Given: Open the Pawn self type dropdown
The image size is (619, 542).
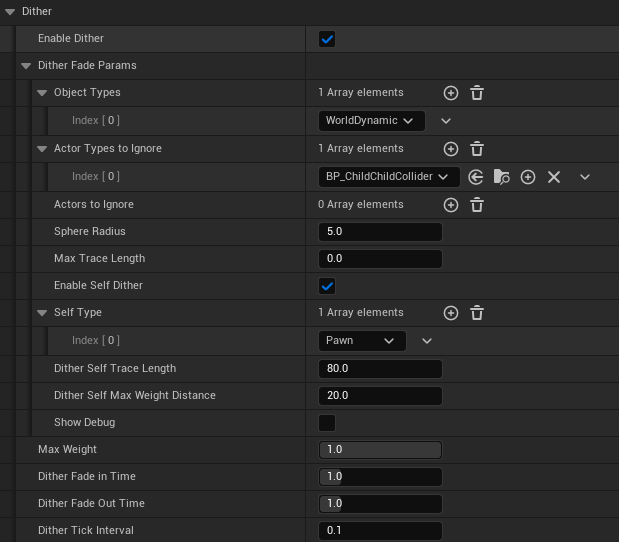Looking at the screenshot, I should point(362,341).
